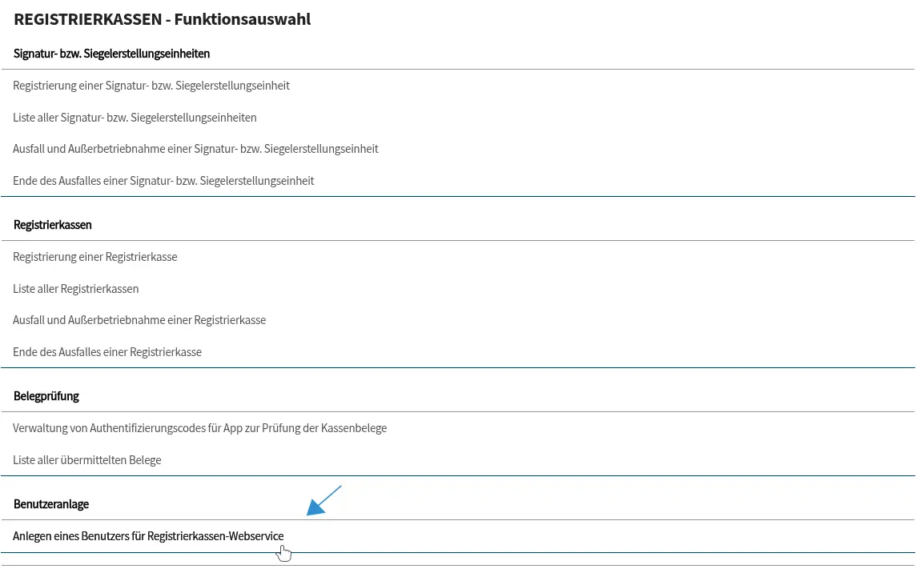
Task: Open Liste aller Signatur- bzw. Siegelerstellungseinheiten
Action: tap(135, 118)
